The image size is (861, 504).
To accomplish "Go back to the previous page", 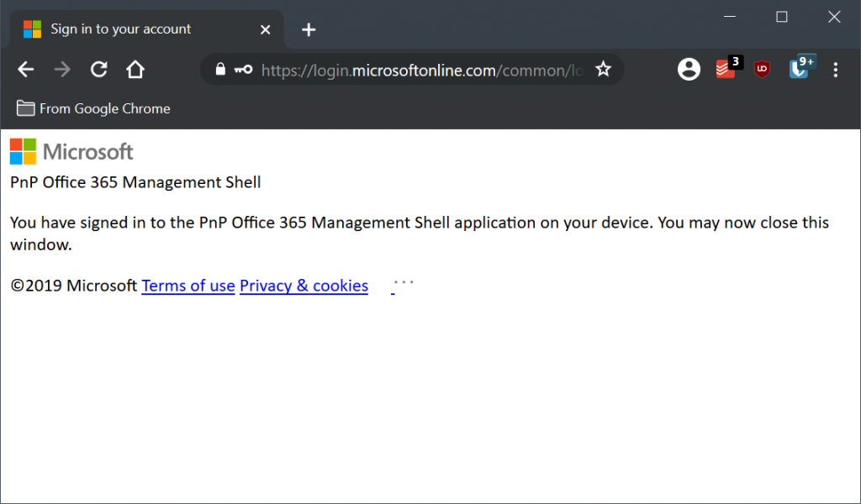I will (26, 70).
